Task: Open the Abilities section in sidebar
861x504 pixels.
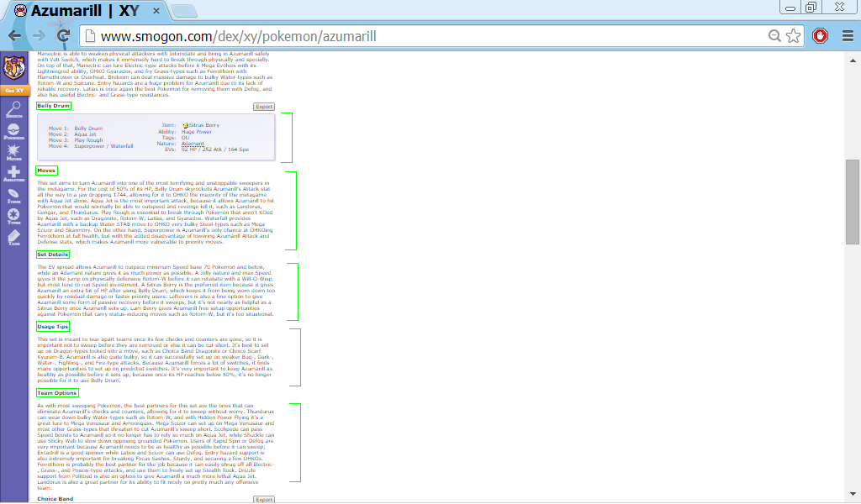Action: (13, 174)
